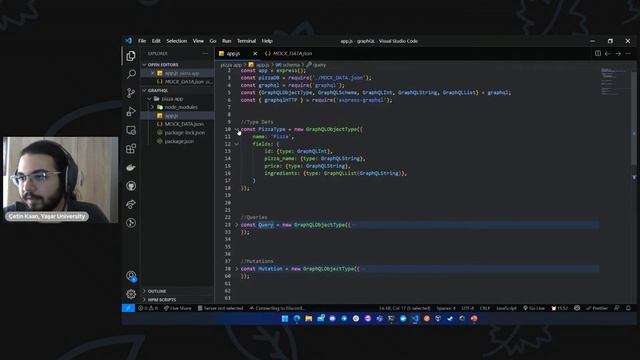Screen dimensions: 640x360
Task: Open the editor more actions menu
Action: 628,53
